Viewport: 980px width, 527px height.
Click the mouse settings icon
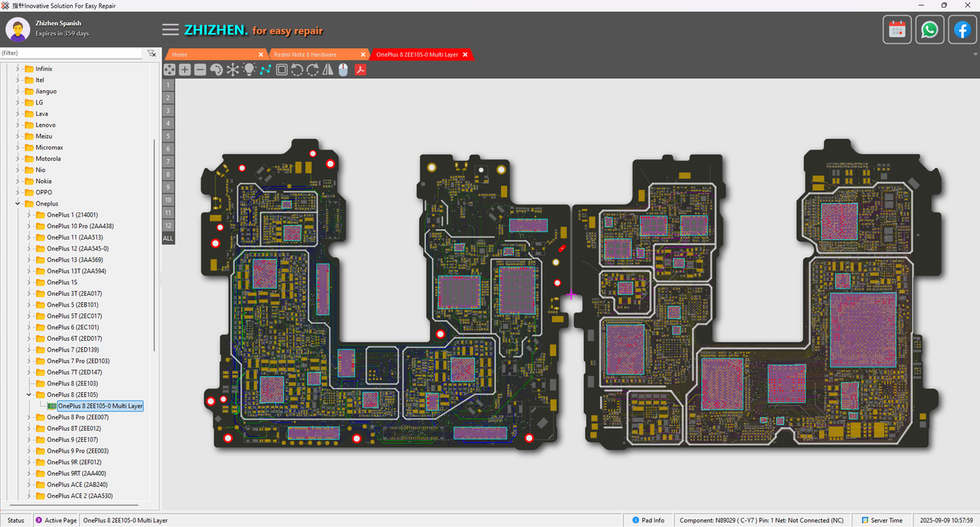(x=344, y=70)
